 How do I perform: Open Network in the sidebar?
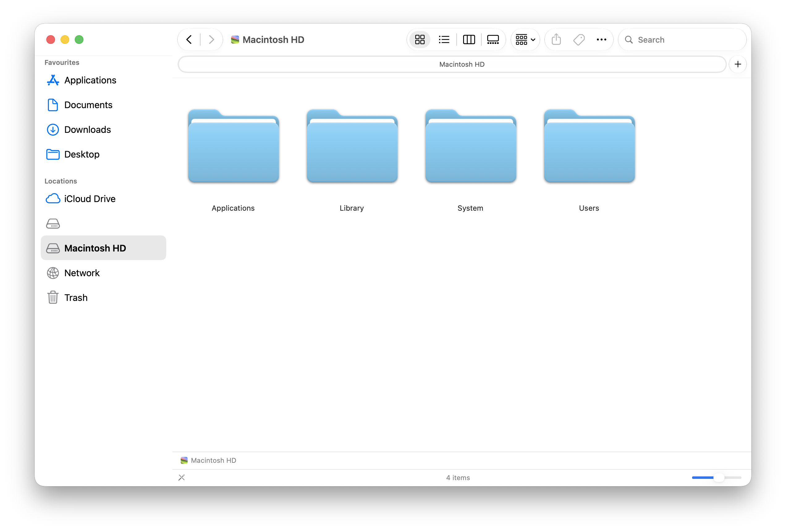103,272
